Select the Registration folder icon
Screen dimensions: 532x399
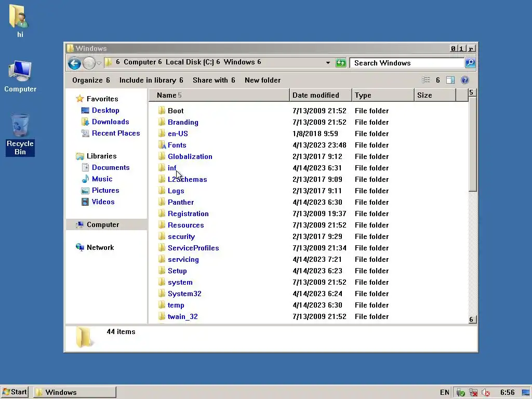tap(162, 214)
